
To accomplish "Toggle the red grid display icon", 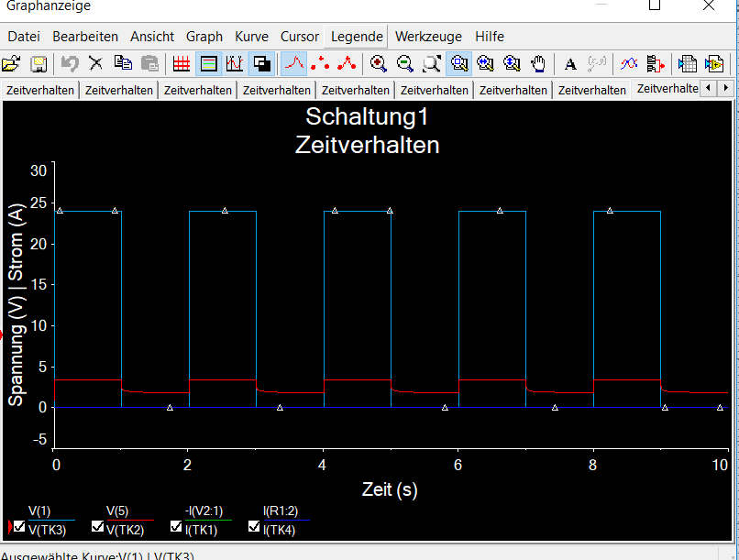I will click(182, 63).
